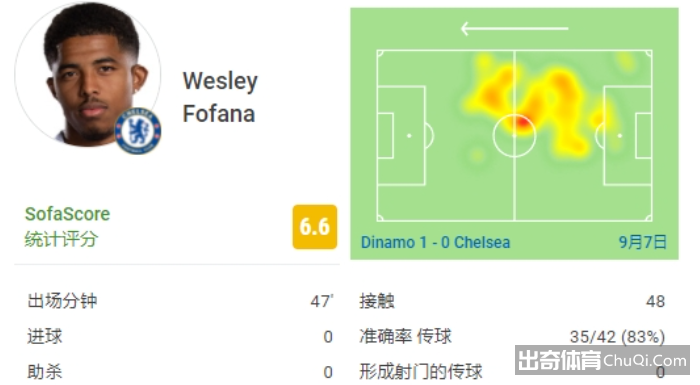Click the SofaScore label
Screen dimensions: 700x385
point(67,214)
